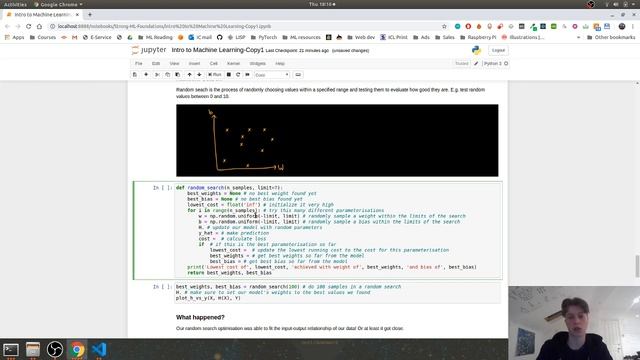Move the selected cell up with the arrow

(x=189, y=75)
